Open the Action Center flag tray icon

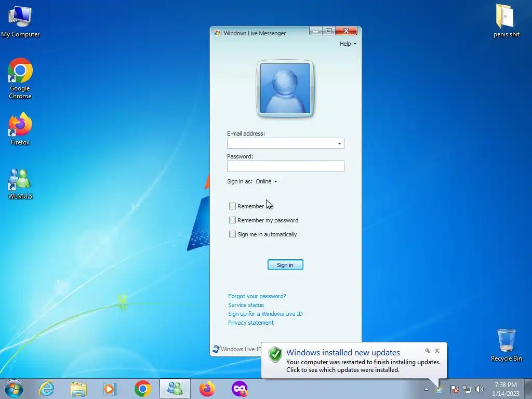click(454, 389)
